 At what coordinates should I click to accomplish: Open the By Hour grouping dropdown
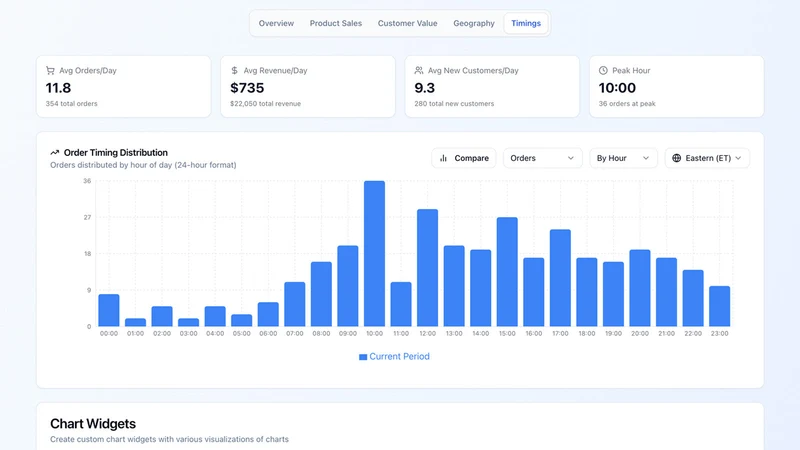tap(622, 158)
